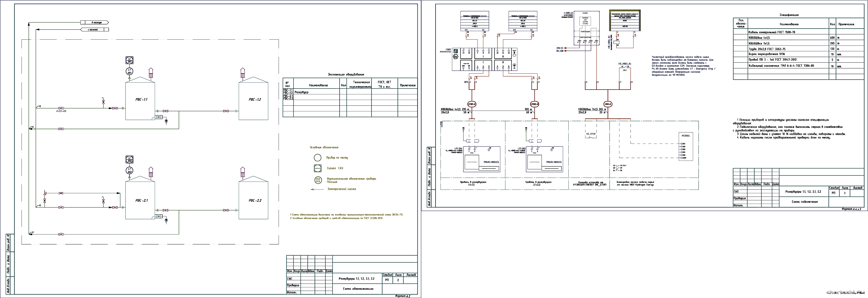Select the РВС-1.1 tank label

coord(141,99)
